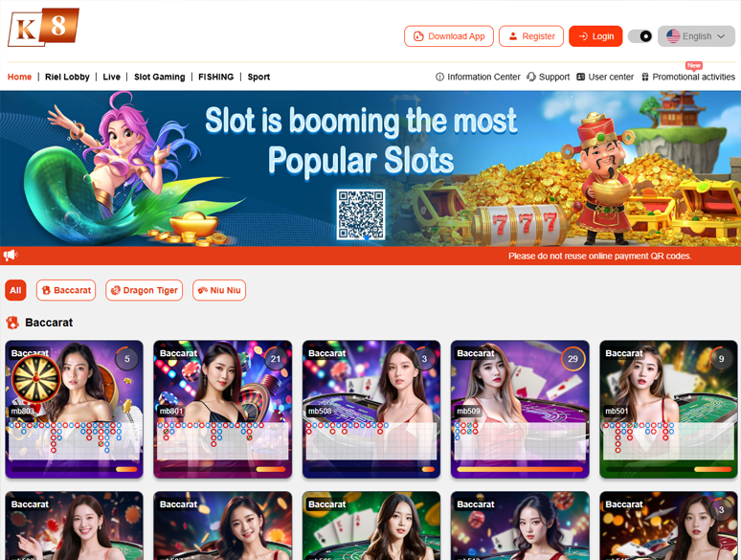The image size is (741, 560).
Task: Open the mb803 Baccarat table thumbnail
Action: coord(74,410)
